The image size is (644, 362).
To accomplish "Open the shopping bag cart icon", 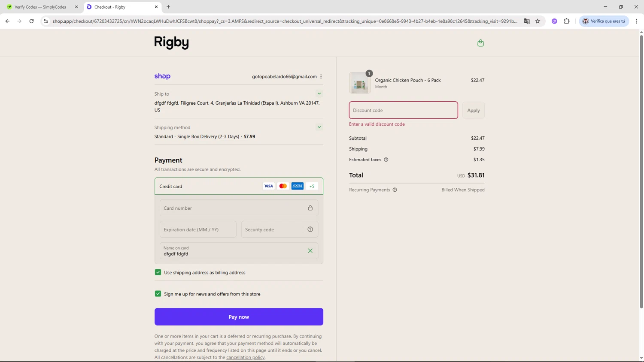I will click(480, 43).
